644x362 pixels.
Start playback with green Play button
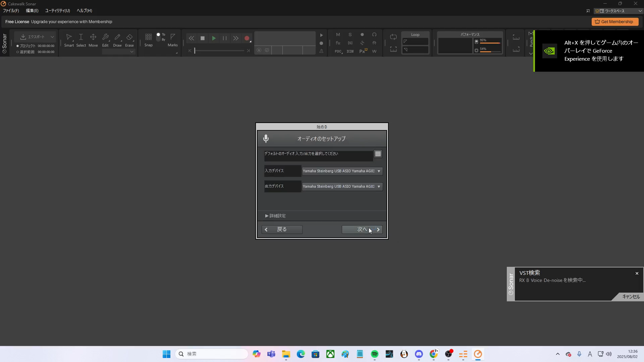pyautogui.click(x=214, y=38)
